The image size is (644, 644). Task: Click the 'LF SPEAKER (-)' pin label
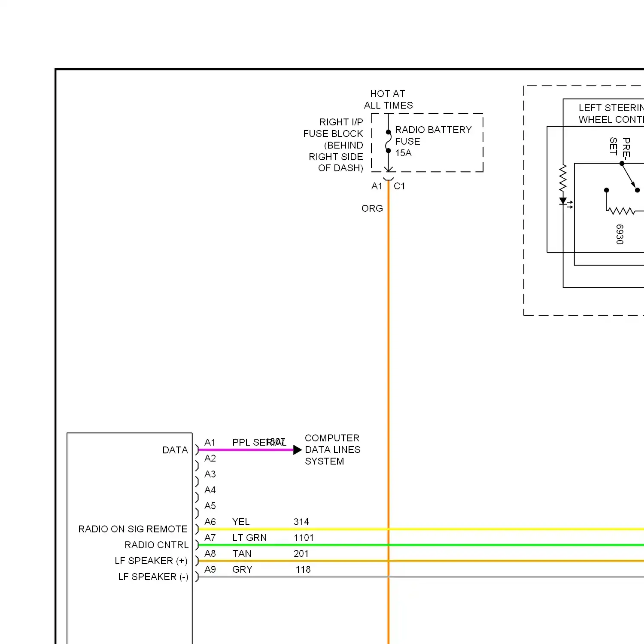click(153, 577)
